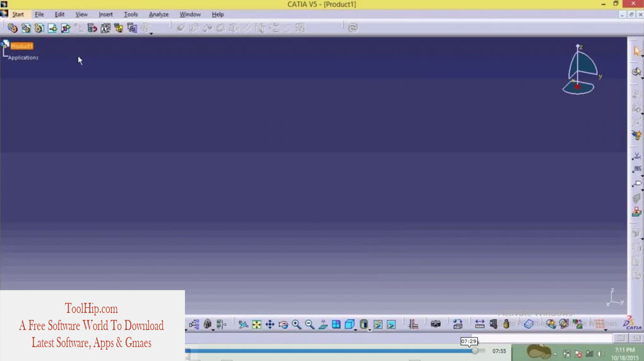This screenshot has height=361, width=644.
Task: Click the Fit All In icon
Action: point(257,324)
